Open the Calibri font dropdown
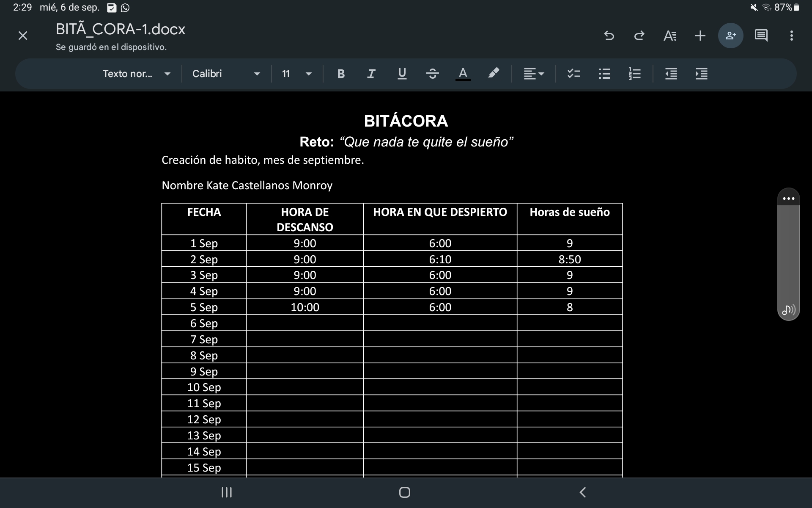Viewport: 812px width, 508px height. pos(226,74)
